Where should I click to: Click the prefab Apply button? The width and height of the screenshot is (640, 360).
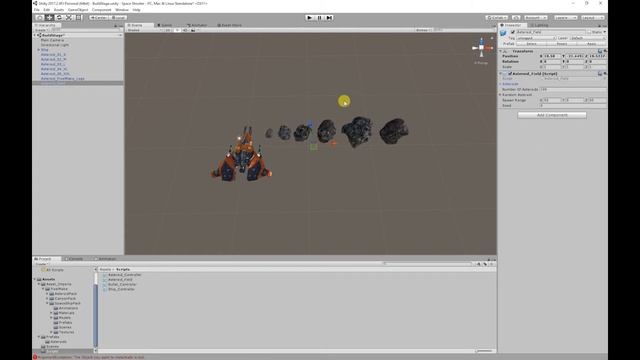591,44
